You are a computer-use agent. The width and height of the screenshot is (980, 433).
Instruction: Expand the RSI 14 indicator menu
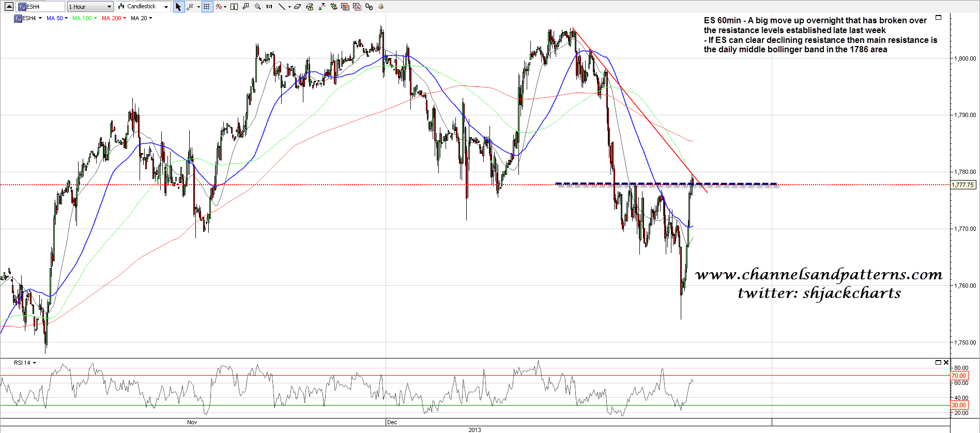coord(25,363)
